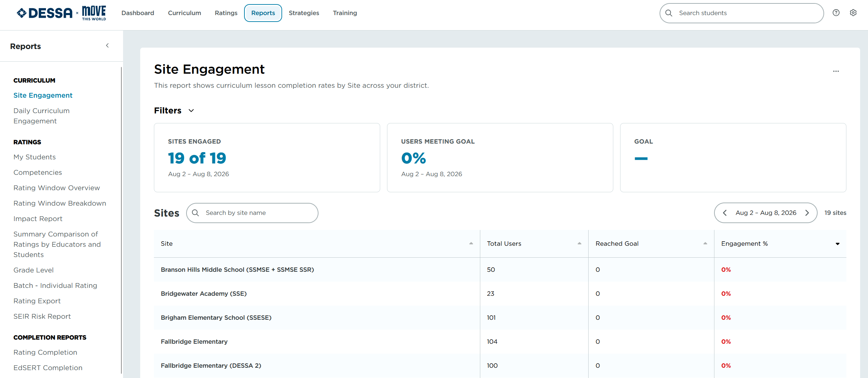Sort by Total Users column arrow
868x378 pixels.
click(579, 244)
